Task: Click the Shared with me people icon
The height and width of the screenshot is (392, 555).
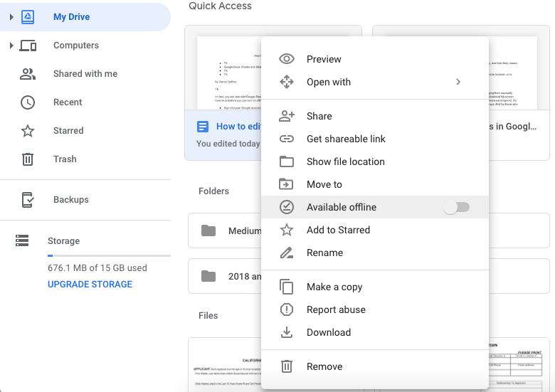Action: pyautogui.click(x=28, y=73)
